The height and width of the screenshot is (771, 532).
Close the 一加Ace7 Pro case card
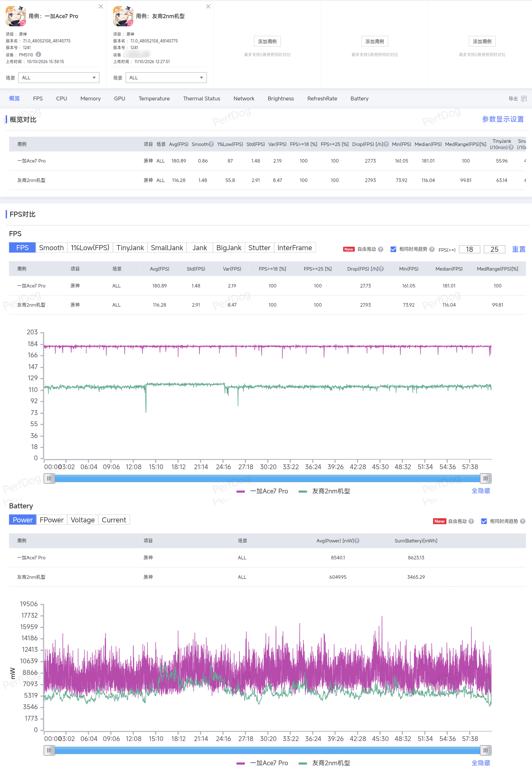tap(101, 6)
